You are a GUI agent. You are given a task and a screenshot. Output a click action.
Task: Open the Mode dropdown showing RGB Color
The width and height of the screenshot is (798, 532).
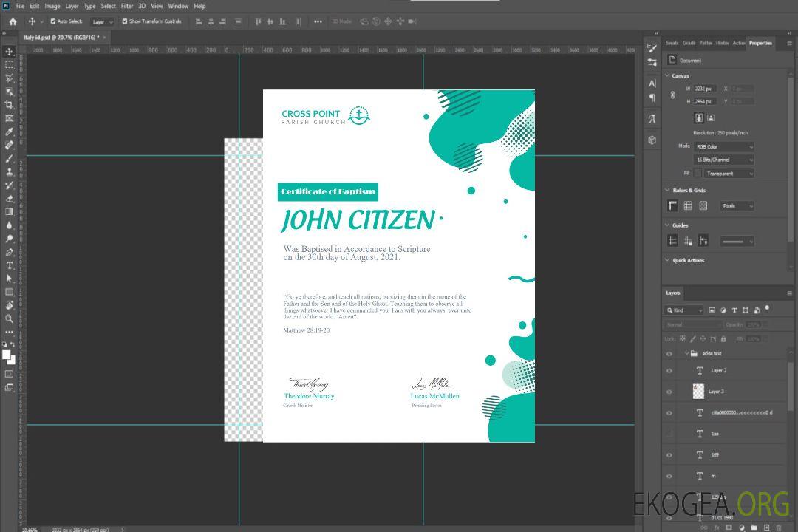coord(724,147)
